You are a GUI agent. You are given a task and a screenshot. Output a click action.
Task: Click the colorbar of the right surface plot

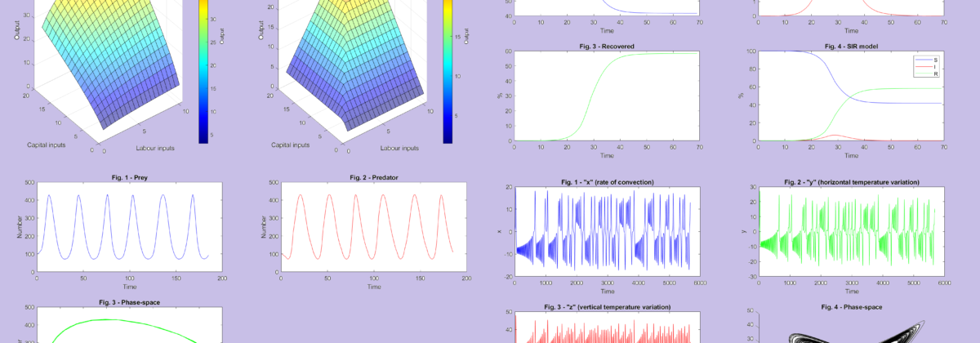[448, 71]
